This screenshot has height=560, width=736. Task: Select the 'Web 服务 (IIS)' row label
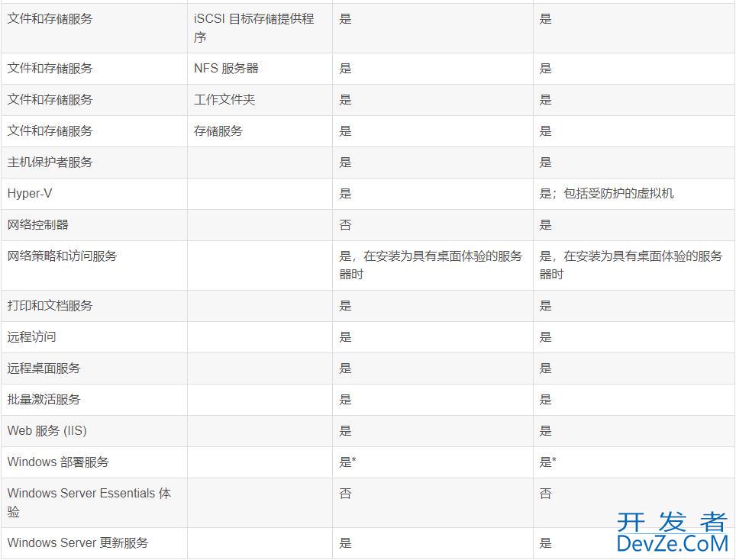point(47,430)
